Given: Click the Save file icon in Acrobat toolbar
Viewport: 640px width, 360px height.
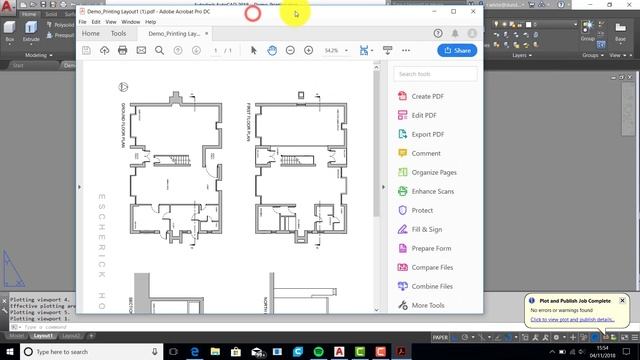Looking at the screenshot, I should point(86,50).
